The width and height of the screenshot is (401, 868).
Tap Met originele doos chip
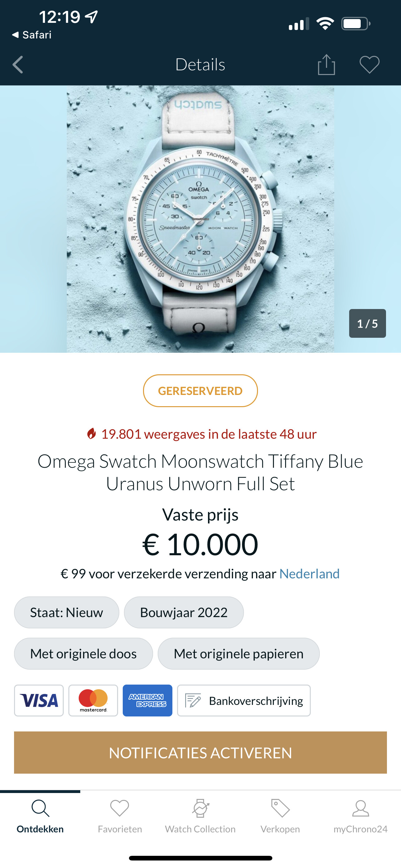click(83, 654)
